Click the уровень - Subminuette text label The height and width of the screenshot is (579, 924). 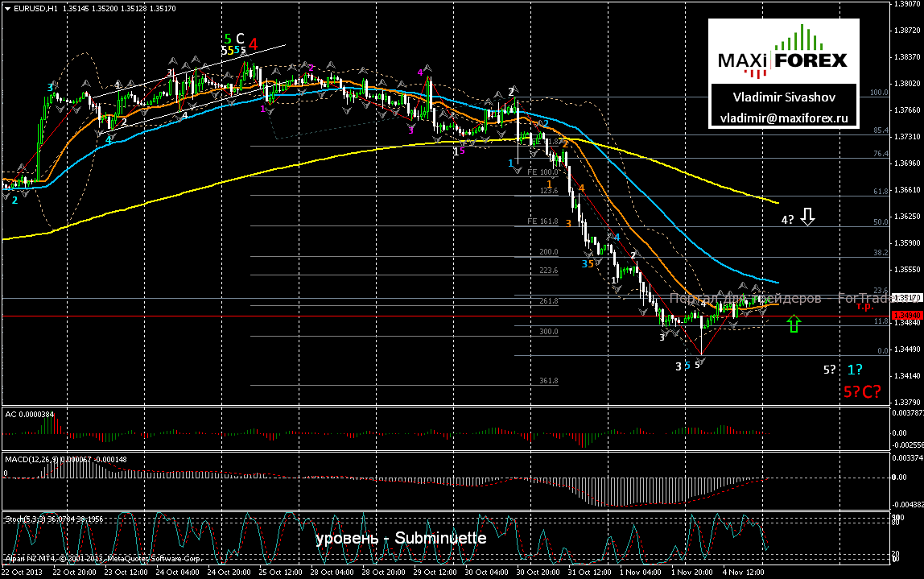(x=400, y=538)
